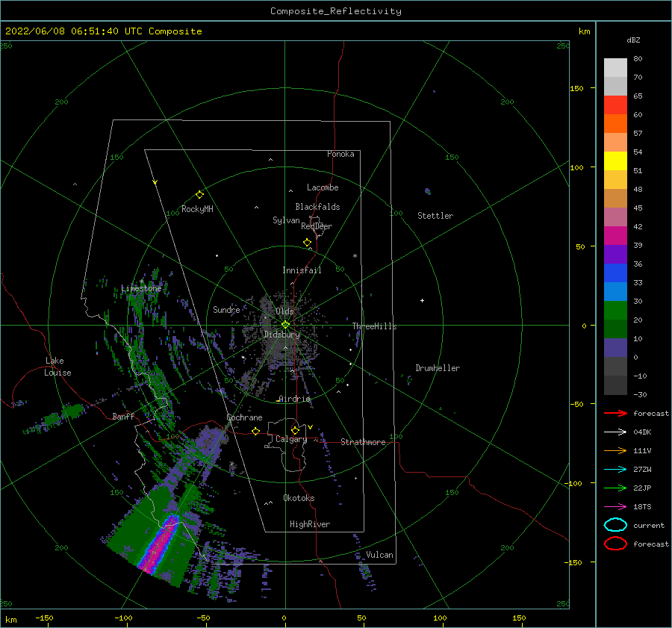Click the Strathmore city label

(363, 442)
